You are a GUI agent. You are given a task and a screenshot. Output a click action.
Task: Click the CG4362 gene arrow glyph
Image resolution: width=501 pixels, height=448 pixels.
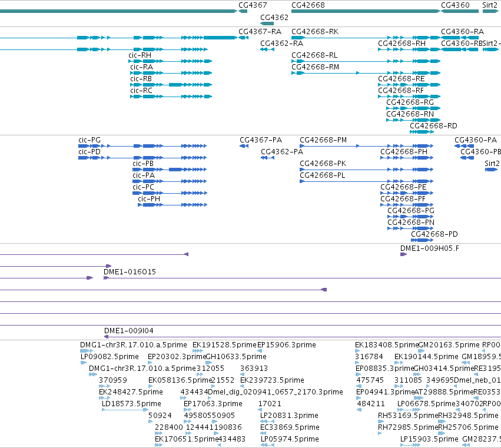tap(267, 24)
